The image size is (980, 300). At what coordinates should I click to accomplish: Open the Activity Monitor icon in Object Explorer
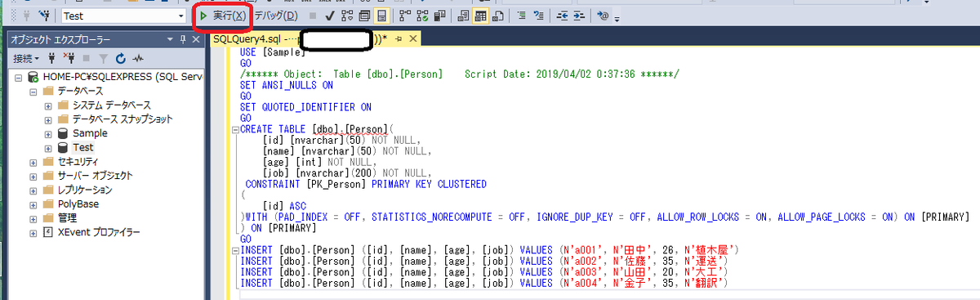point(139,58)
